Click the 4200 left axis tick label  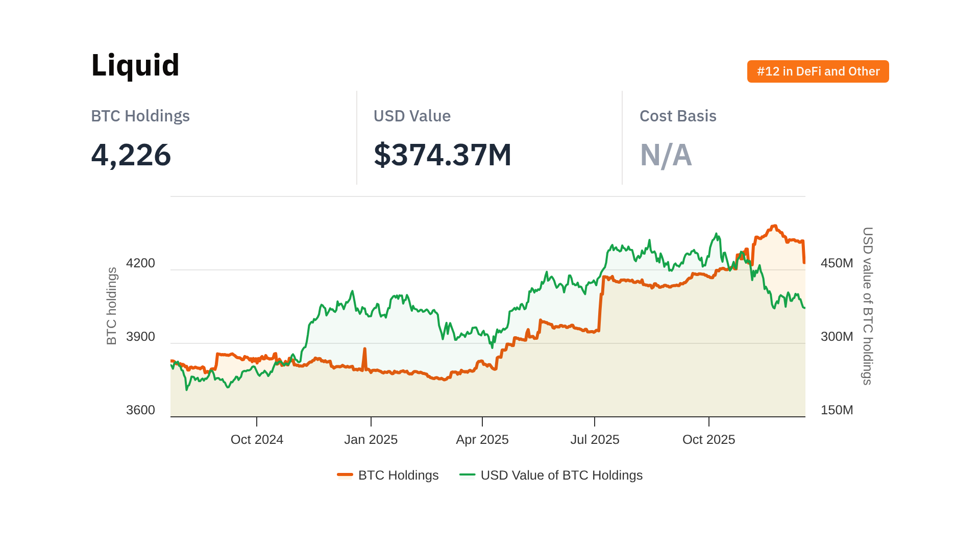140,263
